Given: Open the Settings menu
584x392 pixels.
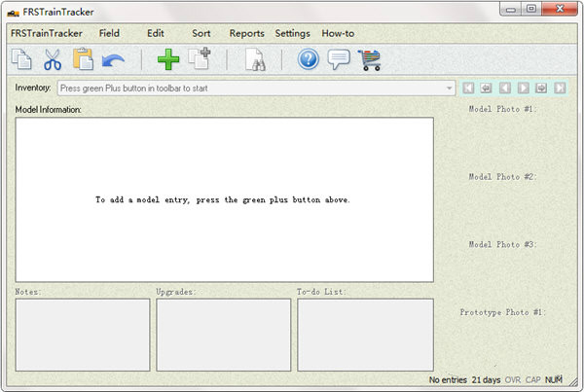Looking at the screenshot, I should coord(292,33).
